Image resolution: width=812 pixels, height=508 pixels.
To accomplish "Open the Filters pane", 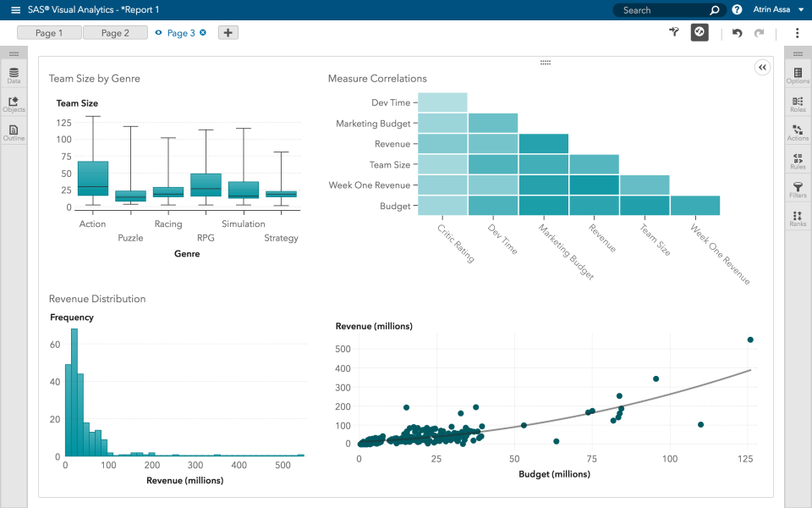I will click(796, 187).
